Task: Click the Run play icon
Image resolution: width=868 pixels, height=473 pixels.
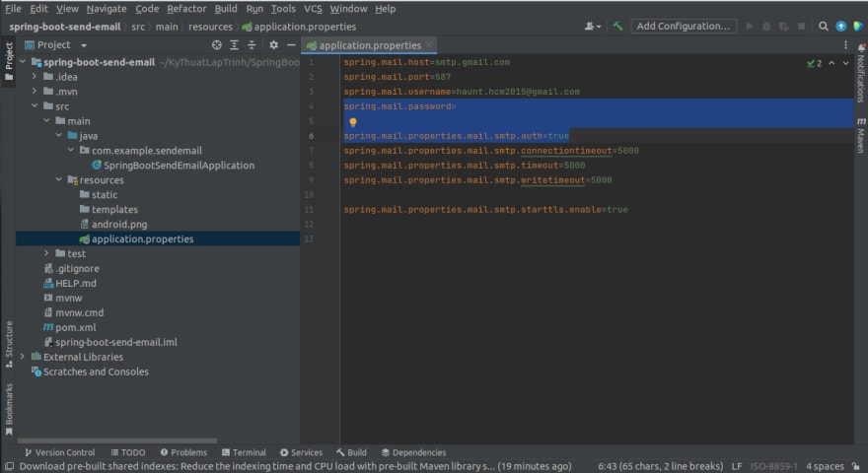Action: 749,26
